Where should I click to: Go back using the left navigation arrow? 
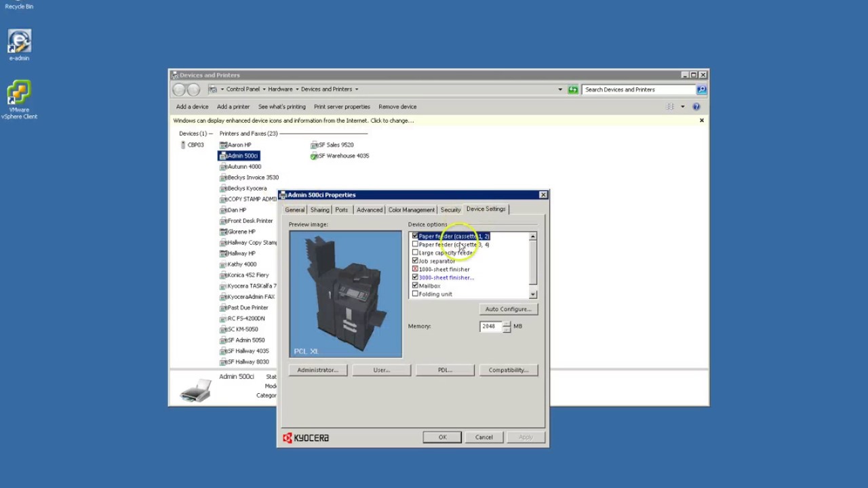click(179, 89)
